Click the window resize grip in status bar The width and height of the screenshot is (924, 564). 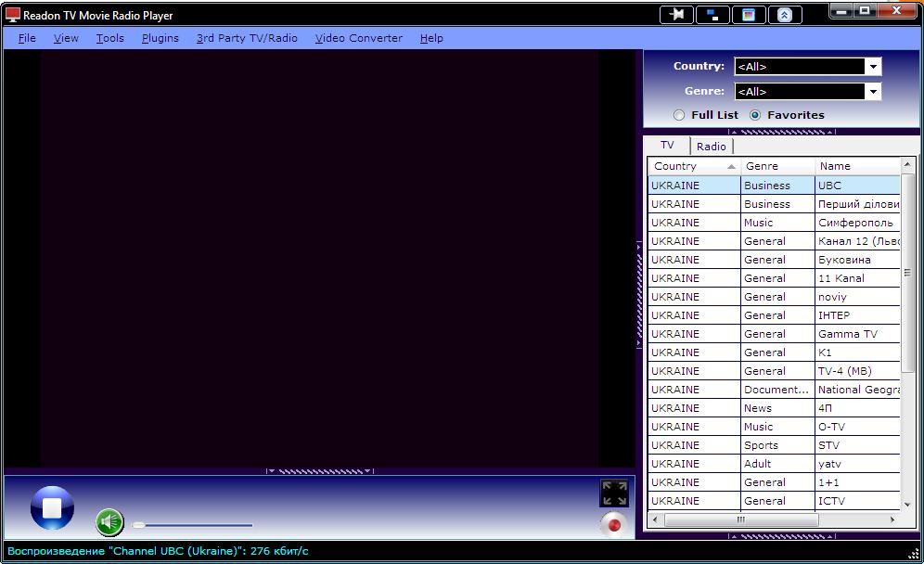click(x=914, y=553)
